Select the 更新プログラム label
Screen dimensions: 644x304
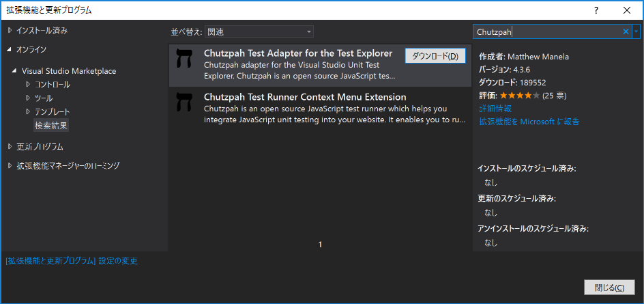[x=40, y=146]
